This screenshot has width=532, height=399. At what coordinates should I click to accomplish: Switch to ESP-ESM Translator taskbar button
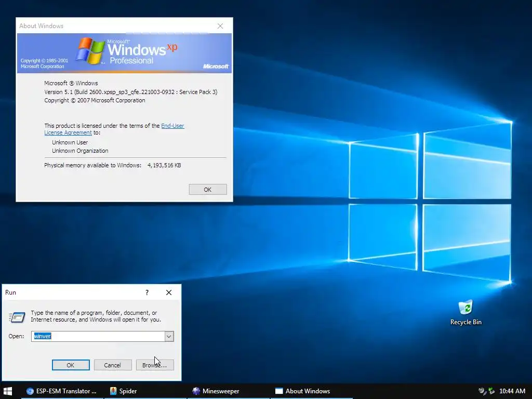pyautogui.click(x=62, y=391)
